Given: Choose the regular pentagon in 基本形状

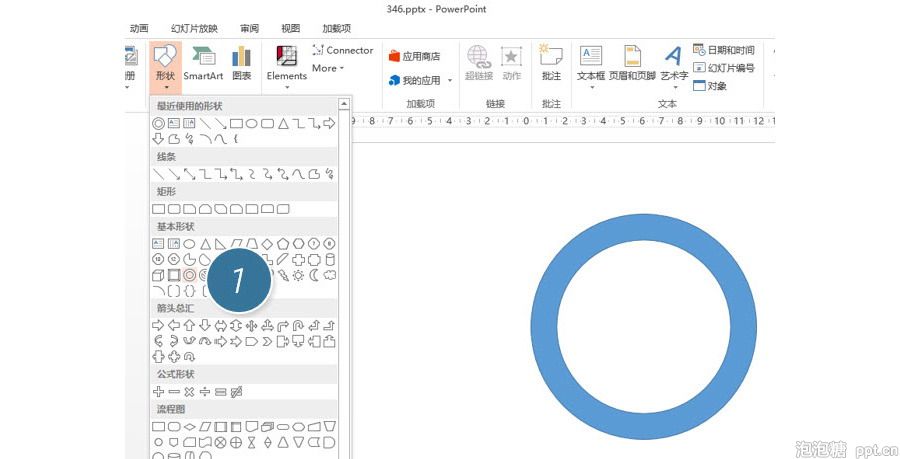Looking at the screenshot, I should [x=283, y=244].
